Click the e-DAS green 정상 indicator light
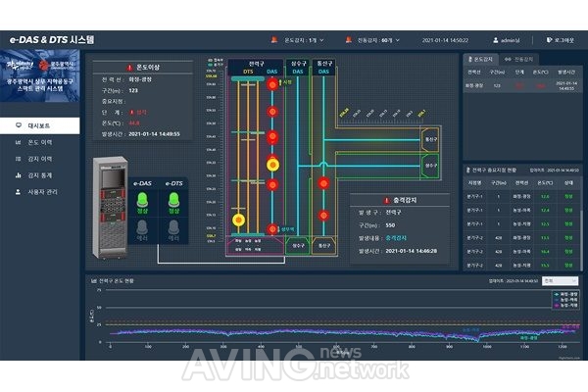This screenshot has width=588, height=392. (142, 200)
